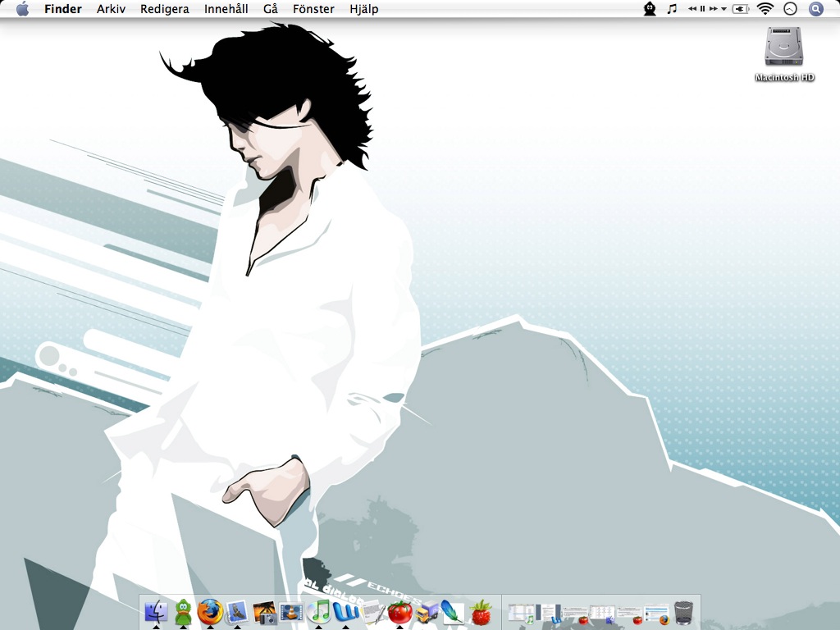
Task: Open the blue feather app in Dock
Action: (453, 612)
